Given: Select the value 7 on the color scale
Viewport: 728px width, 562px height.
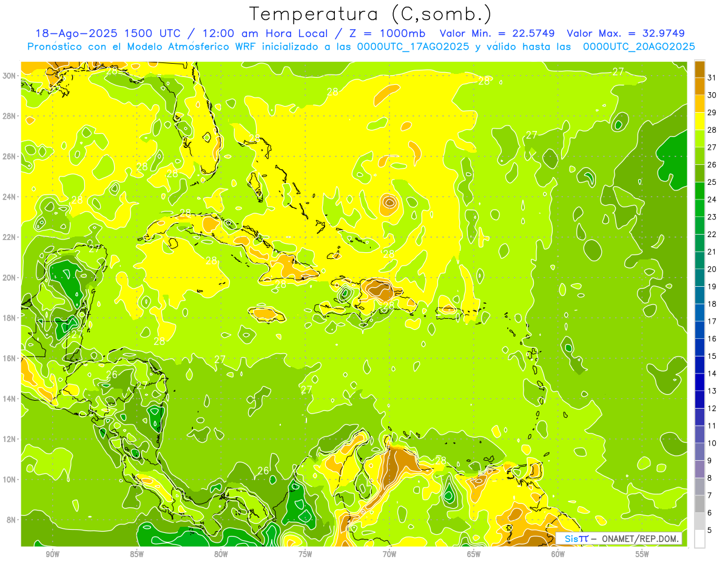Looking at the screenshot, I should point(710,495).
